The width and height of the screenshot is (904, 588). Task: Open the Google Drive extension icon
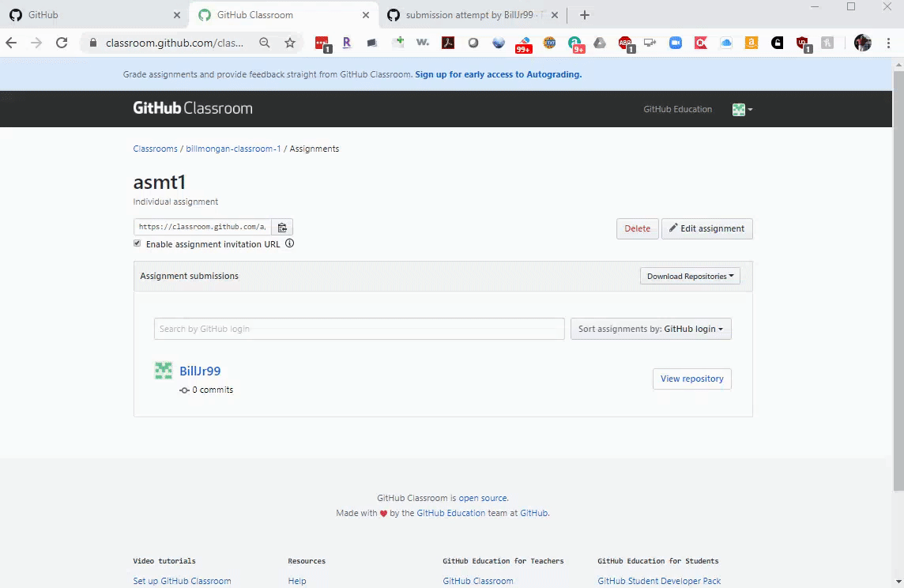(600, 43)
